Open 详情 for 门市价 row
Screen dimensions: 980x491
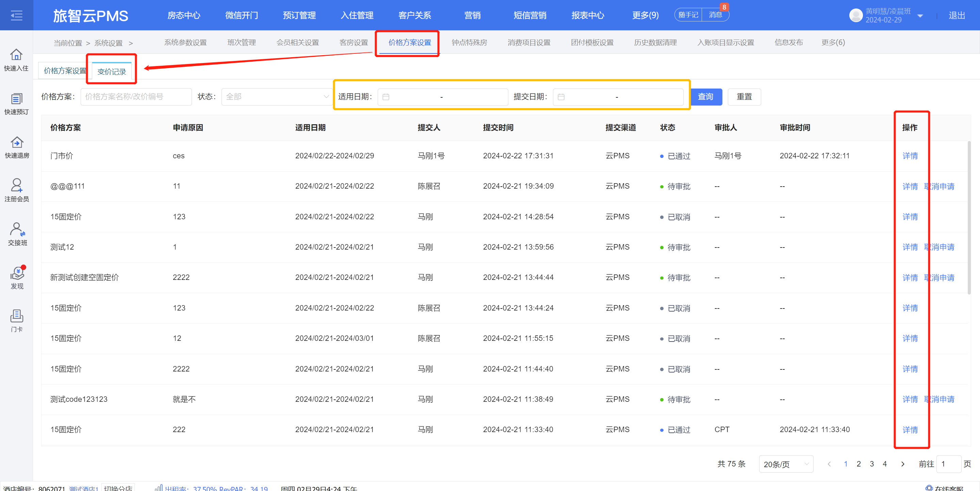910,156
